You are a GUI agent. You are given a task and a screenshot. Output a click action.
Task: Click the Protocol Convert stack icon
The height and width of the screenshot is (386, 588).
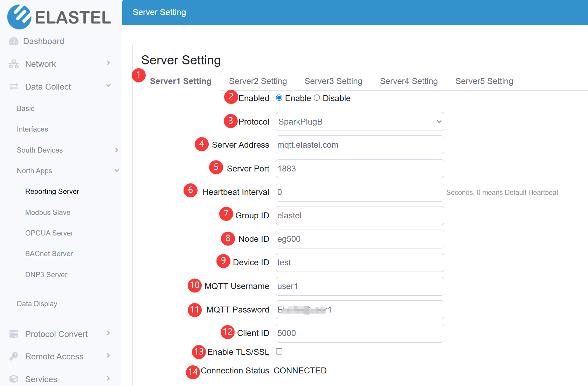[14, 334]
